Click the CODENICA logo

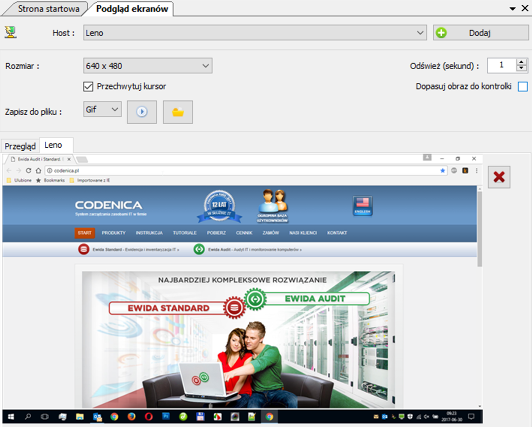coord(109,205)
